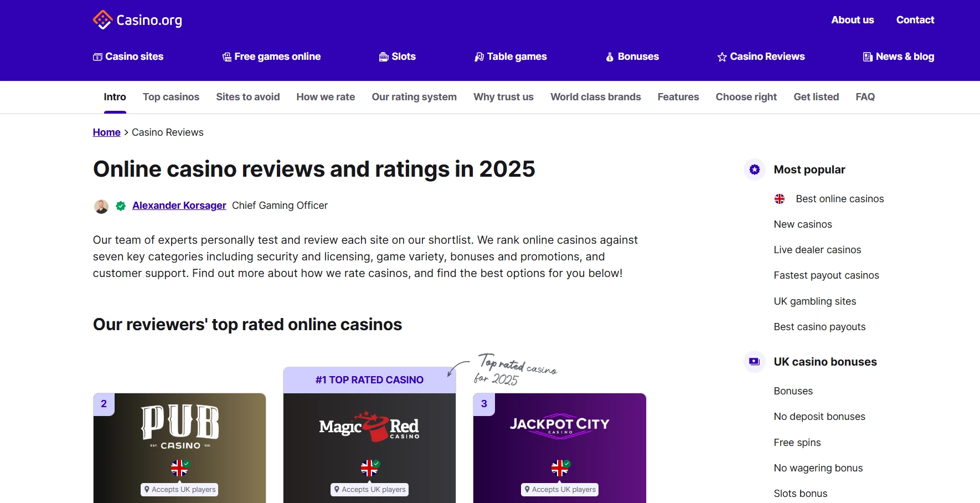The height and width of the screenshot is (503, 980).
Task: Open the Contact link
Action: coord(915,20)
